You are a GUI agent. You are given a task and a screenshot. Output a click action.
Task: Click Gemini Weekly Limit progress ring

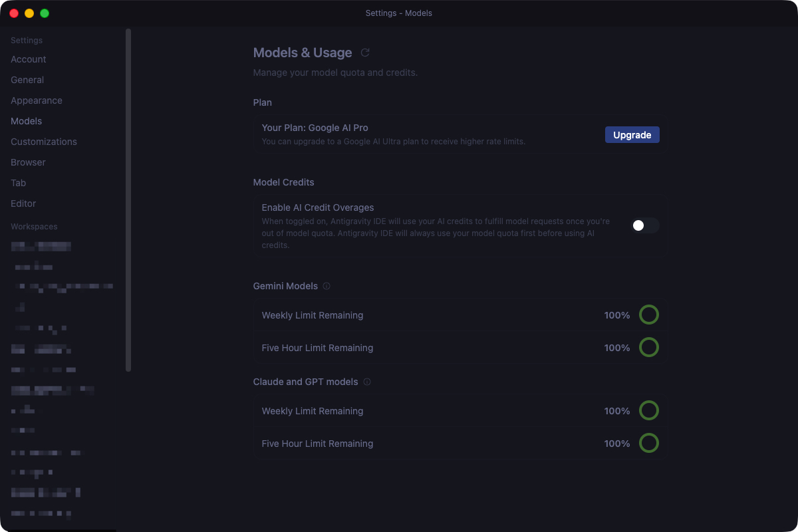click(649, 315)
